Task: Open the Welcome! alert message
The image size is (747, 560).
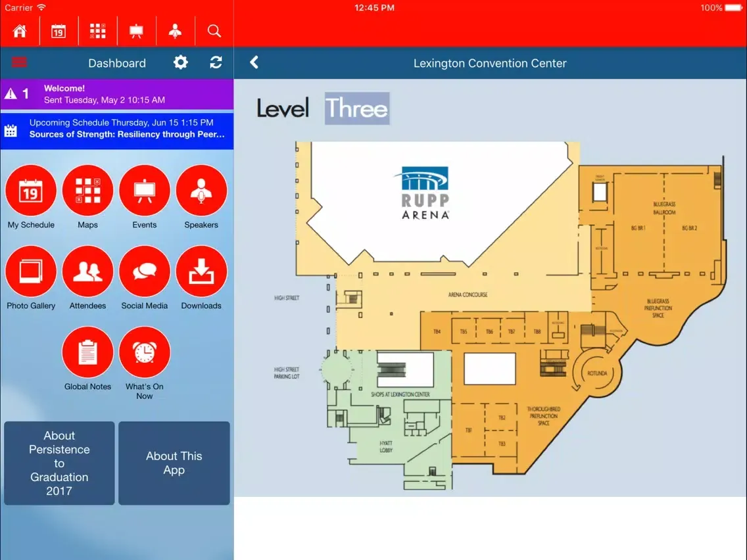Action: (117, 94)
